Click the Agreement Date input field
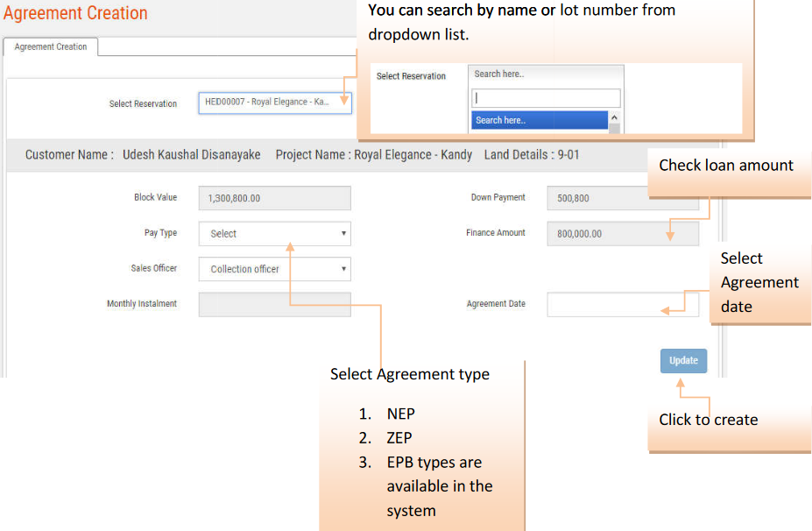 point(623,304)
